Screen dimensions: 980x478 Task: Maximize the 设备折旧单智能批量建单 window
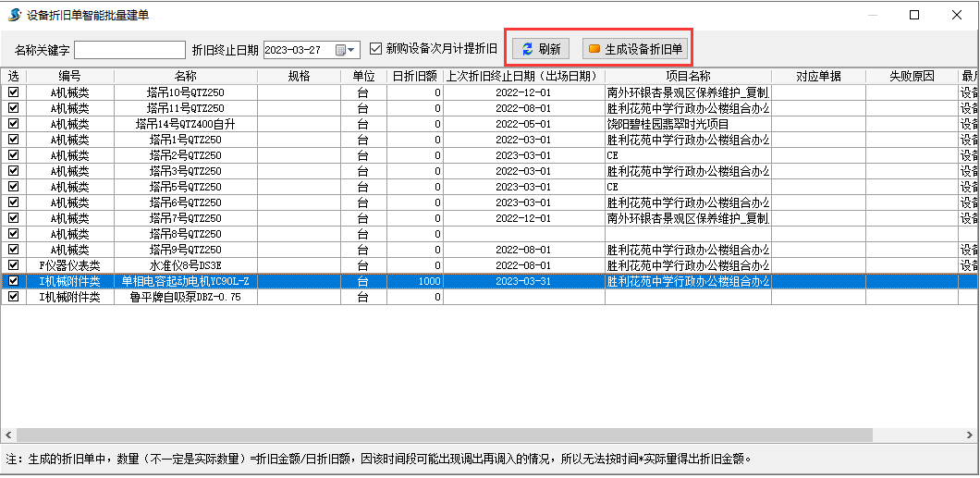(x=914, y=15)
